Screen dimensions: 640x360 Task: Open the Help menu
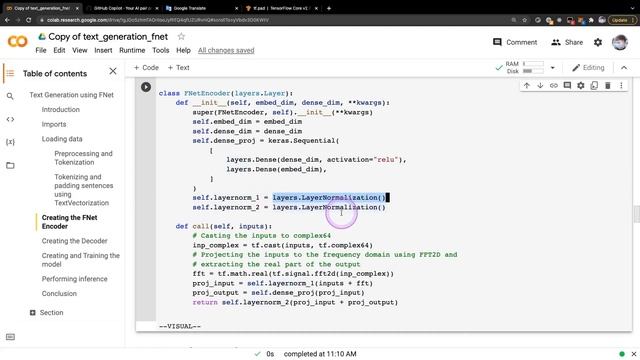[x=183, y=50]
